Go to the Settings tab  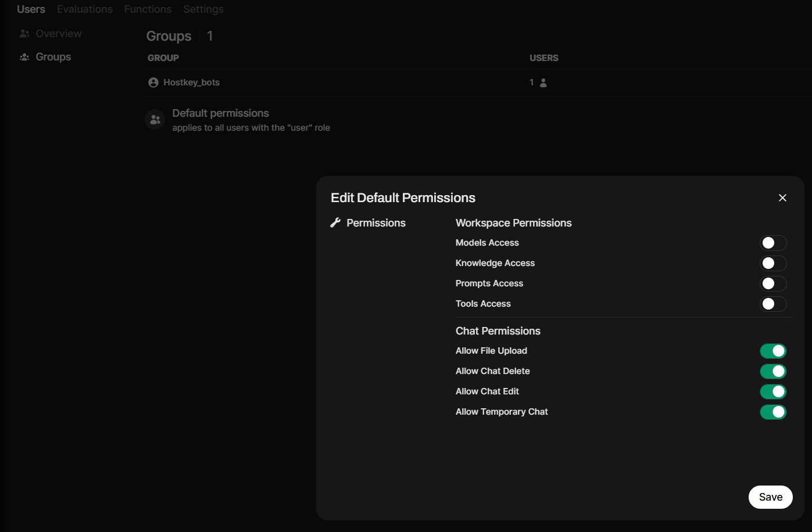203,9
